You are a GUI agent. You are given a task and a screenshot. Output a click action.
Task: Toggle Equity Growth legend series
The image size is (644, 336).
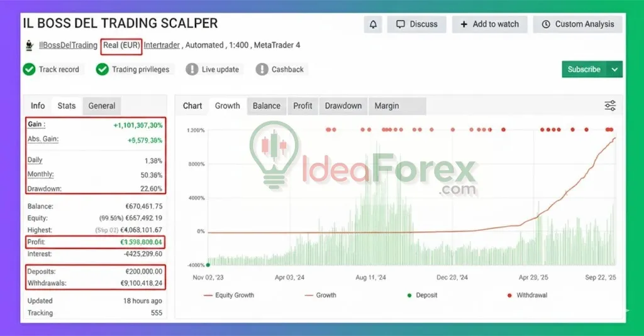[229, 295]
